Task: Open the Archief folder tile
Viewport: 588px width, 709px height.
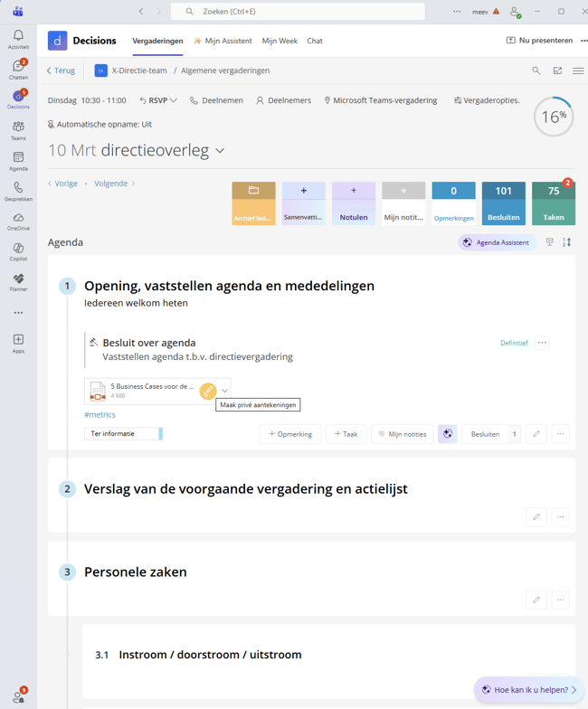Action: (x=253, y=203)
